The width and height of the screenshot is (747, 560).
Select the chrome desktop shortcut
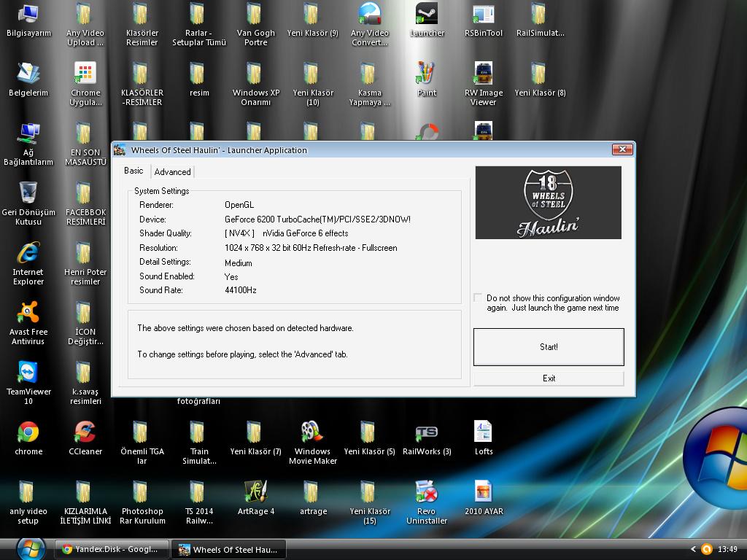(28, 438)
